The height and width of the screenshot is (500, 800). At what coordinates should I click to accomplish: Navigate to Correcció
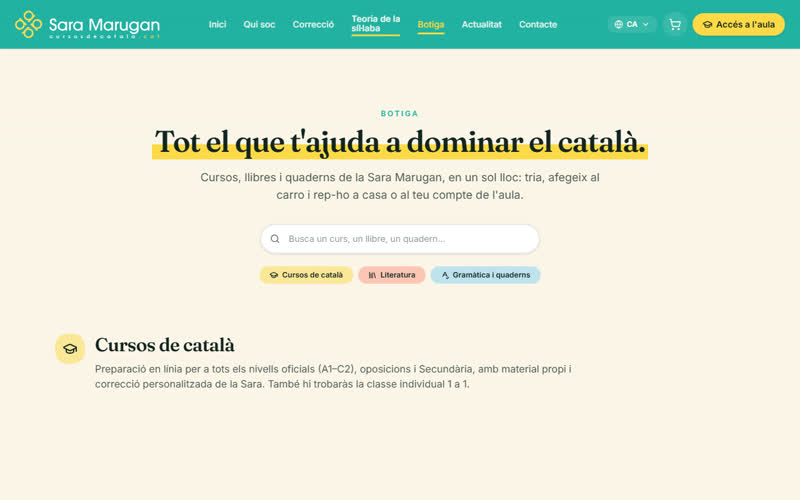313,24
